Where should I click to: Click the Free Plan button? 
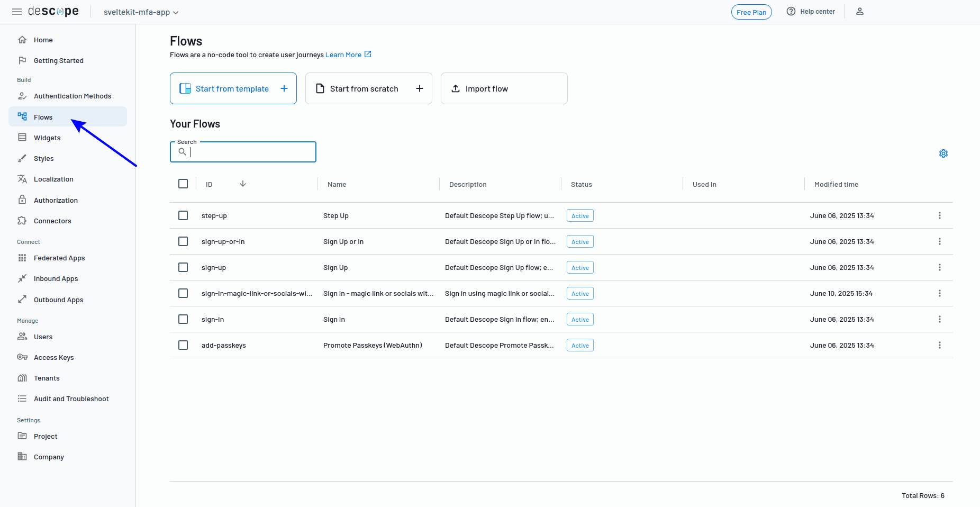pos(751,12)
